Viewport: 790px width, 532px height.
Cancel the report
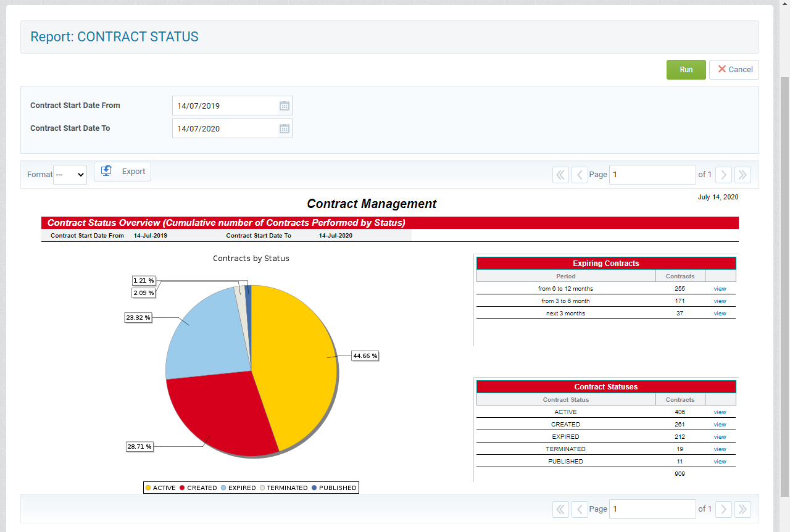734,69
